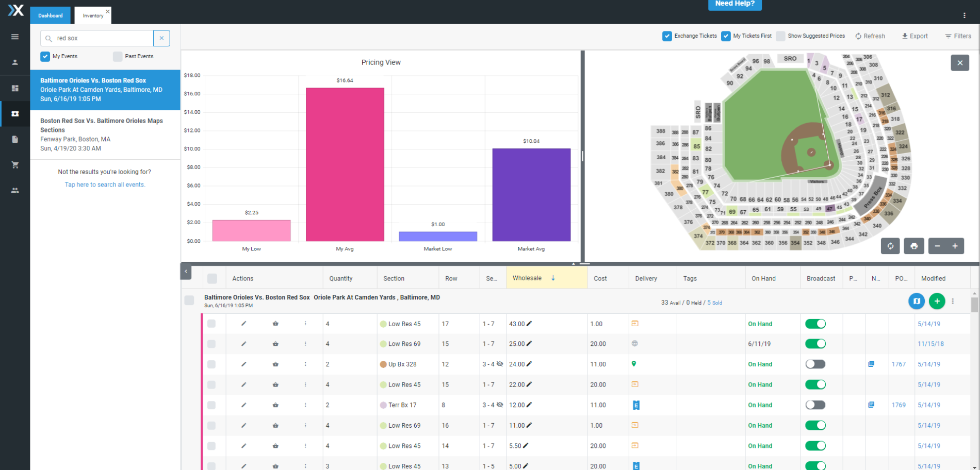Switch to the Dashboard tab
This screenshot has height=470, width=980.
(x=50, y=15)
